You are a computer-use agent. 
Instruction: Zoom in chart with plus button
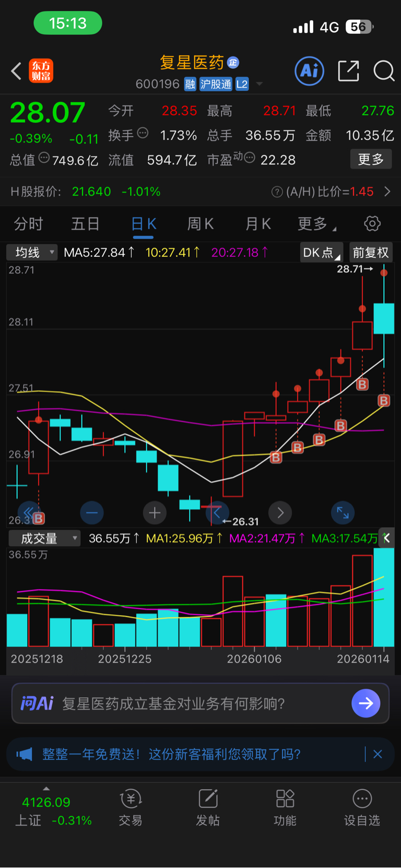pyautogui.click(x=155, y=513)
